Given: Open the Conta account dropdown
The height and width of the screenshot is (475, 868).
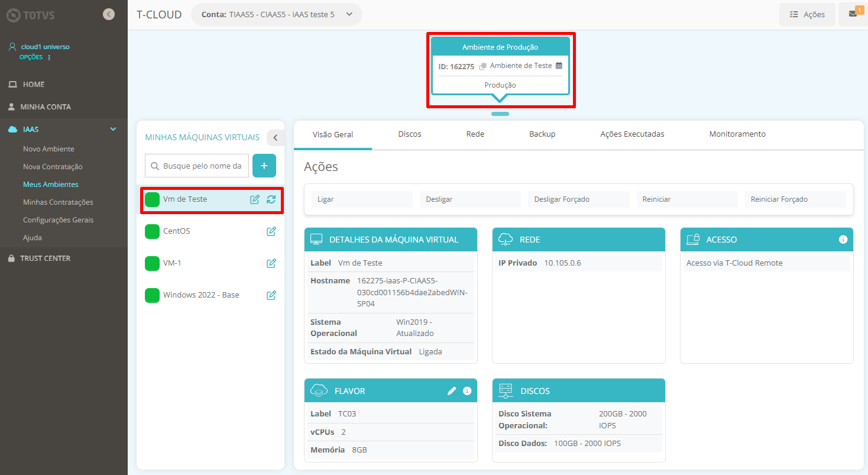Looking at the screenshot, I should [x=276, y=14].
